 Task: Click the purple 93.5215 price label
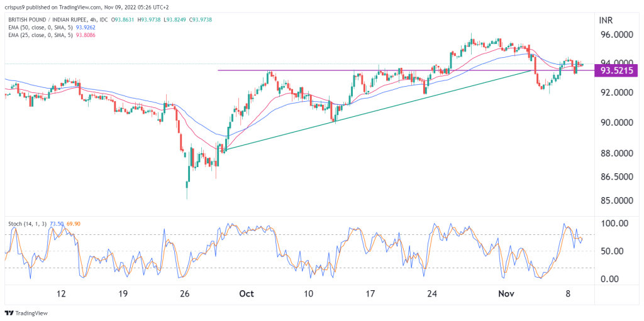[x=616, y=70]
